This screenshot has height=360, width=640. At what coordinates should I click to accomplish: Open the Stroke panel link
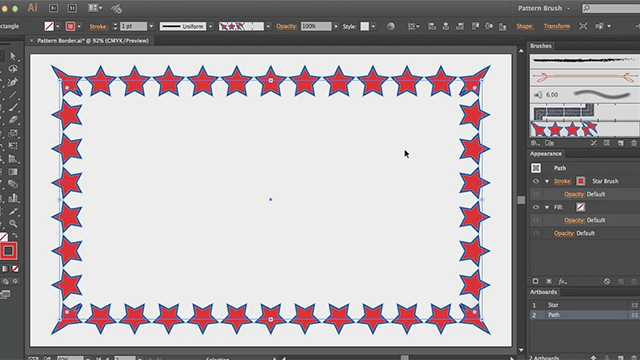pos(98,27)
